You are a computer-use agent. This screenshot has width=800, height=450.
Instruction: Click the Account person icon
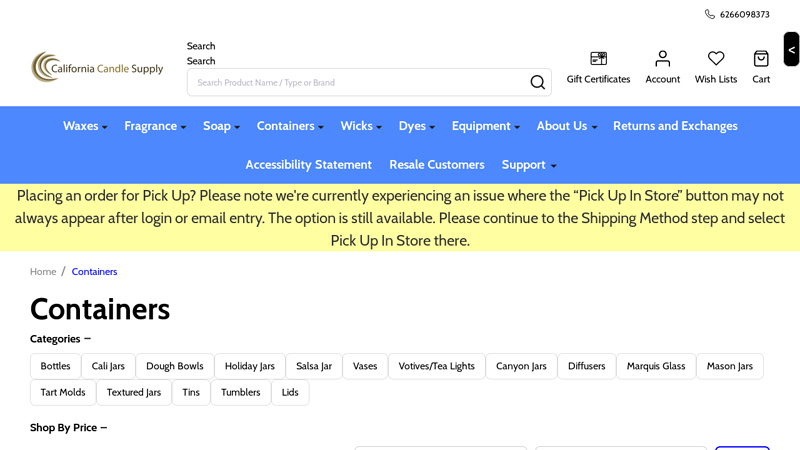pos(662,59)
